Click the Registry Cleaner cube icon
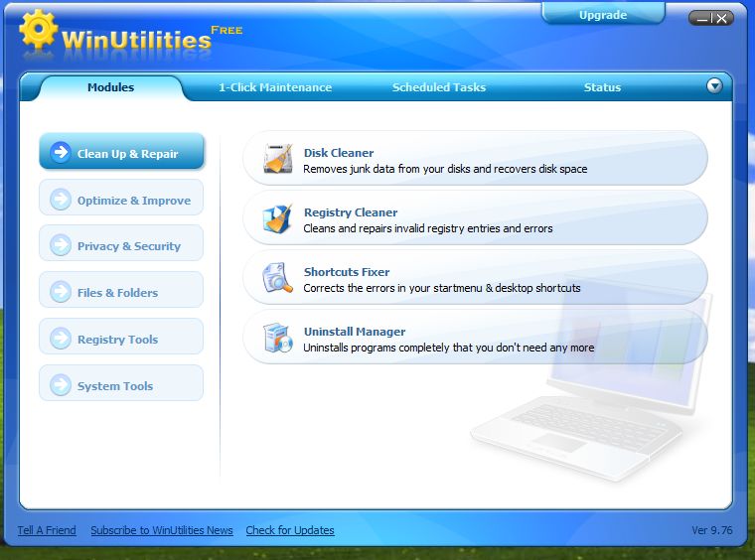Image resolution: width=755 pixels, height=560 pixels. tap(277, 218)
